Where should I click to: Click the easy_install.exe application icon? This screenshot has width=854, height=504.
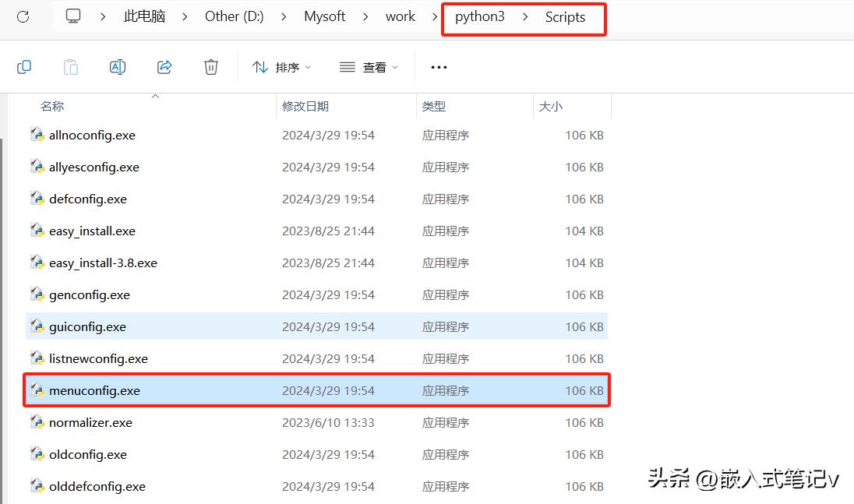click(37, 231)
